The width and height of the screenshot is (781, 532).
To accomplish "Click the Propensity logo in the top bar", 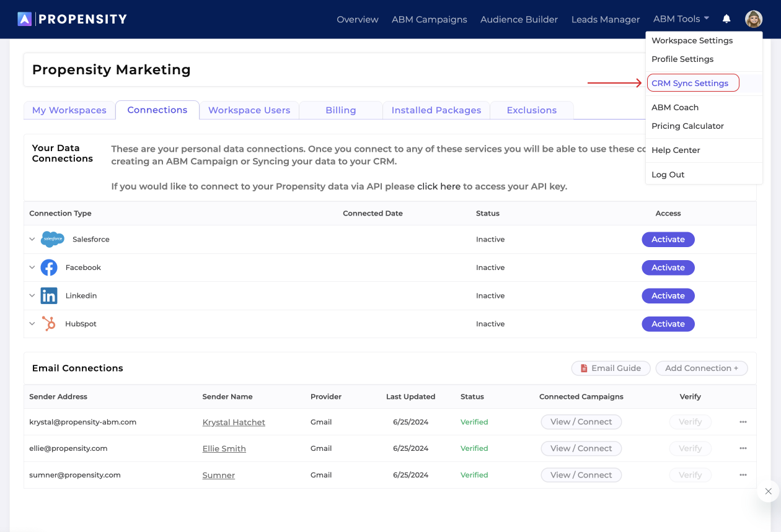I will pos(71,19).
